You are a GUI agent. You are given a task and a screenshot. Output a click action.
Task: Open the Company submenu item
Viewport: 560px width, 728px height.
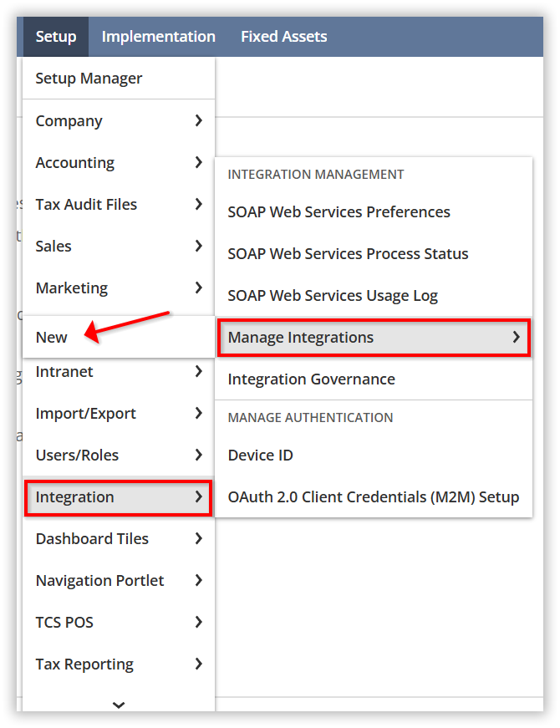[119, 120]
